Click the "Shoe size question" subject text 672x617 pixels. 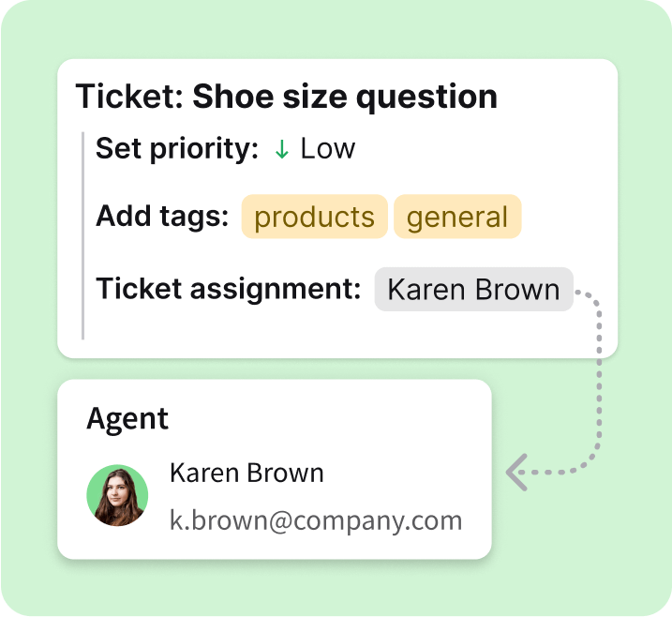pos(345,97)
